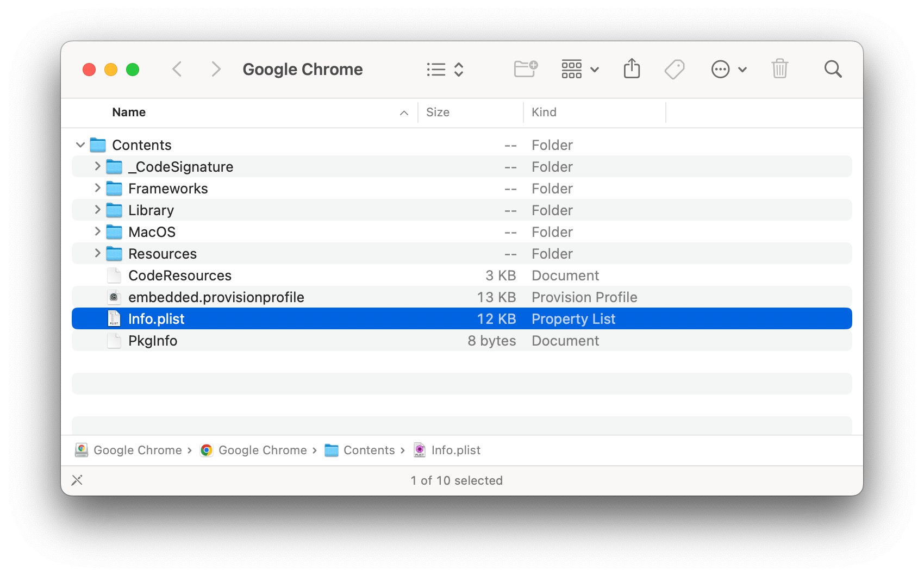Select the embedded.provisionprofile file

click(216, 297)
